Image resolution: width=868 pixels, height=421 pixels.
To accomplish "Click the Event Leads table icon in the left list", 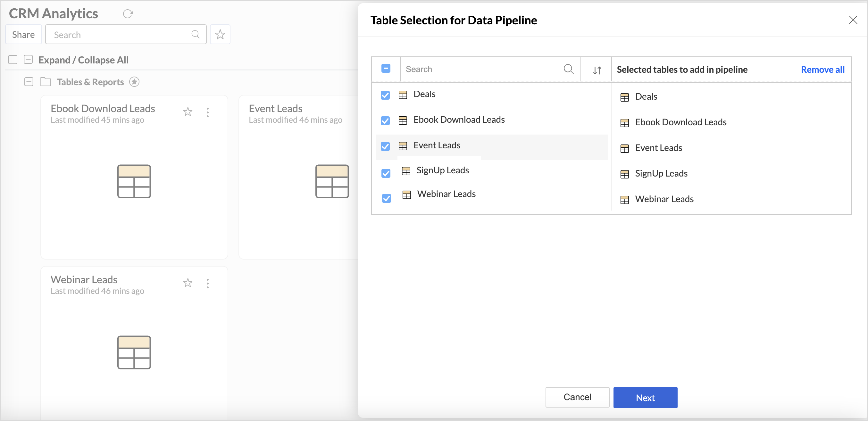I will tap(403, 146).
